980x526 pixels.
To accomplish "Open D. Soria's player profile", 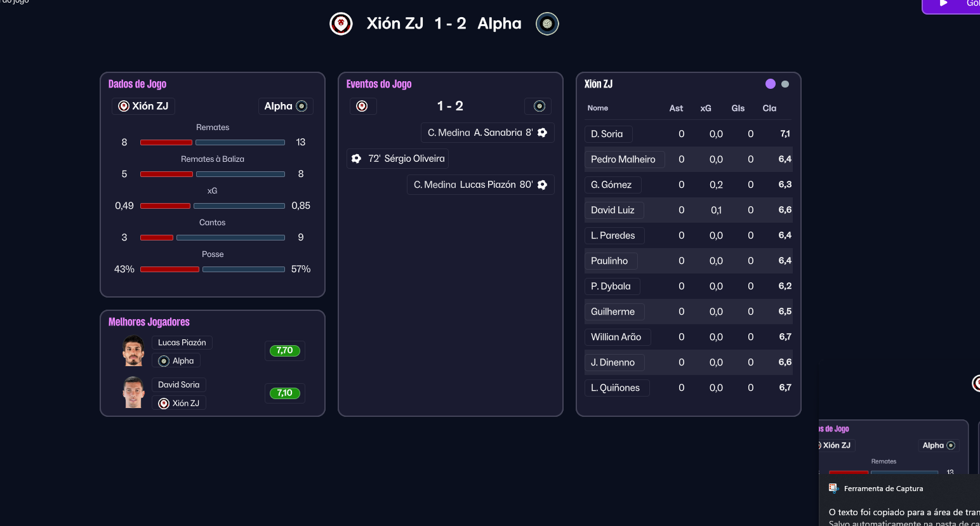I will [x=607, y=134].
